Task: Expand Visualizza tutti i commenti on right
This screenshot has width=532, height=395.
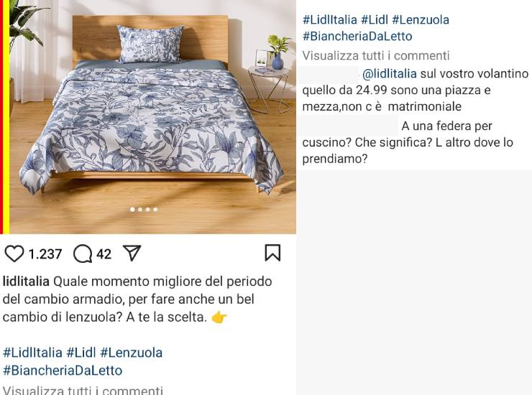Action: click(x=376, y=55)
